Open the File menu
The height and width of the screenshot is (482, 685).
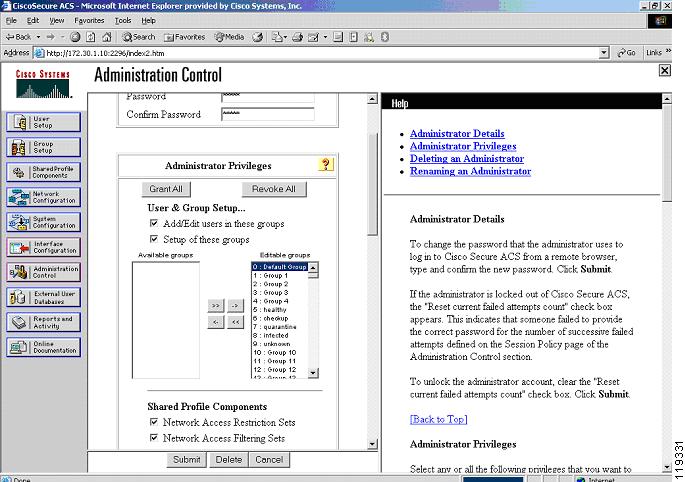(x=11, y=21)
